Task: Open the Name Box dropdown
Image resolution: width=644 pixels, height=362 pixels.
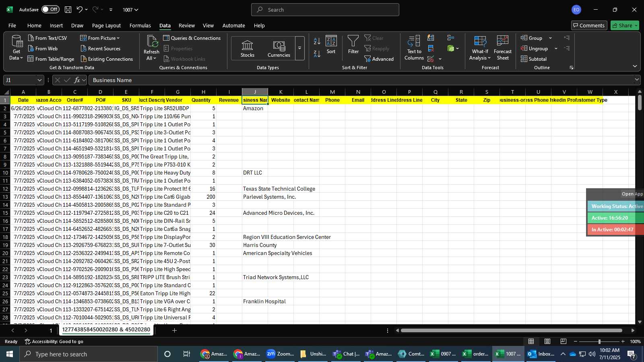Action: [39, 80]
